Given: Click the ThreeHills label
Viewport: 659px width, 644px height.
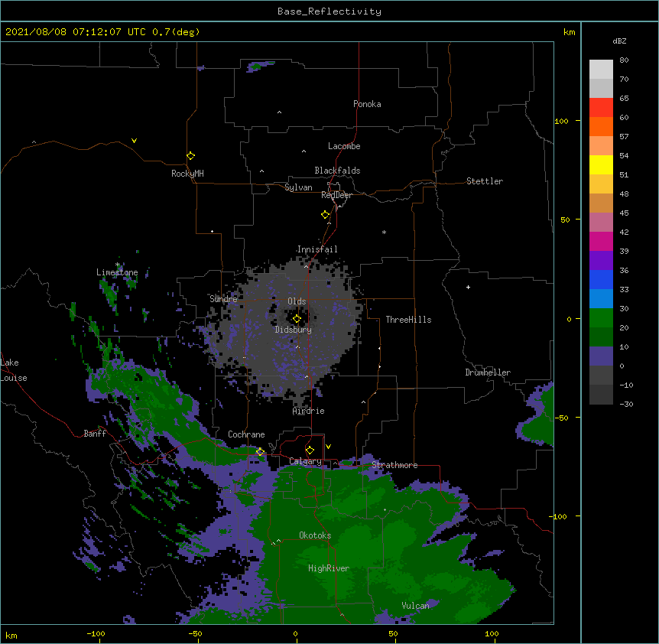Looking at the screenshot, I should click(408, 320).
